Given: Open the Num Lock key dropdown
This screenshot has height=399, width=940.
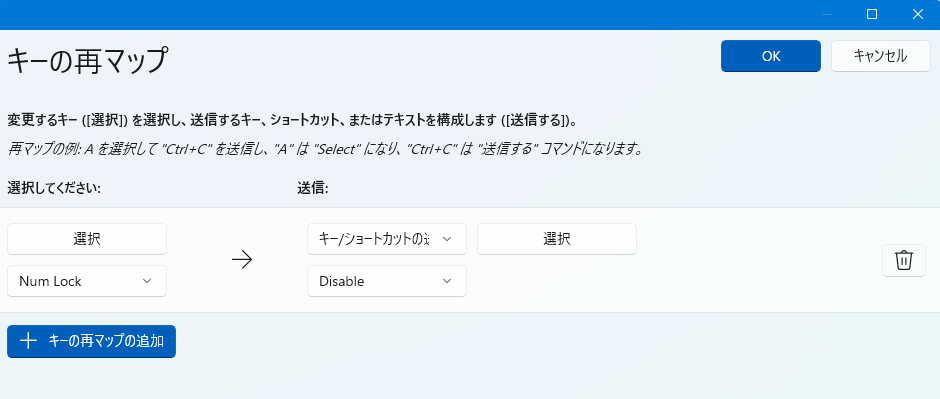Looking at the screenshot, I should (87, 281).
